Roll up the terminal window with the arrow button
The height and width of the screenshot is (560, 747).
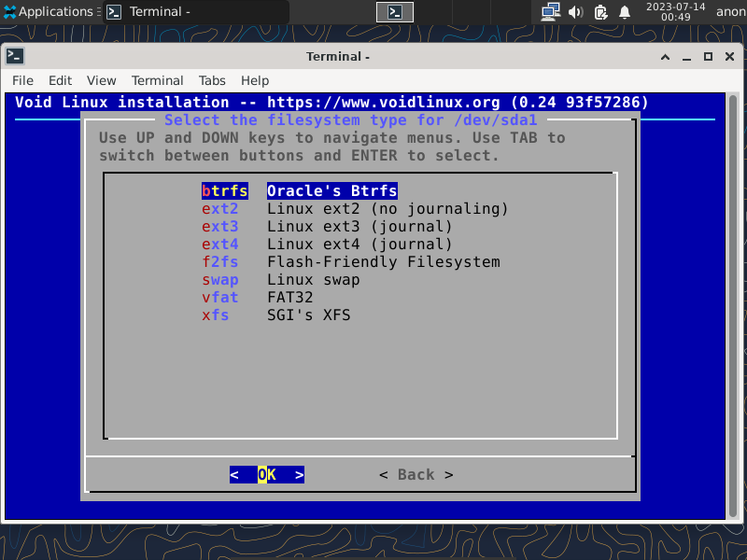(666, 57)
